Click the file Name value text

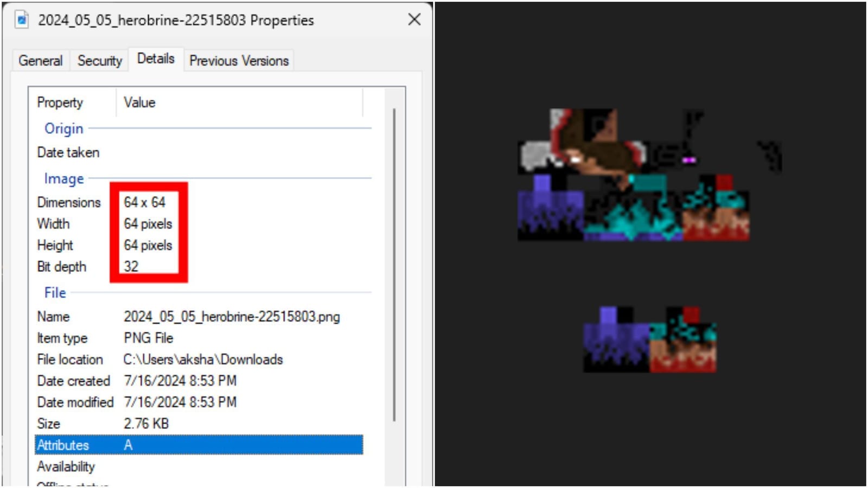[x=232, y=316]
